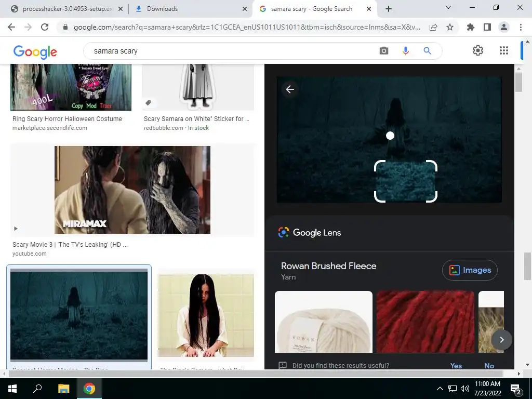Close the processhacker setup tab
Screen dimensions: 532x399
[x=121, y=9]
